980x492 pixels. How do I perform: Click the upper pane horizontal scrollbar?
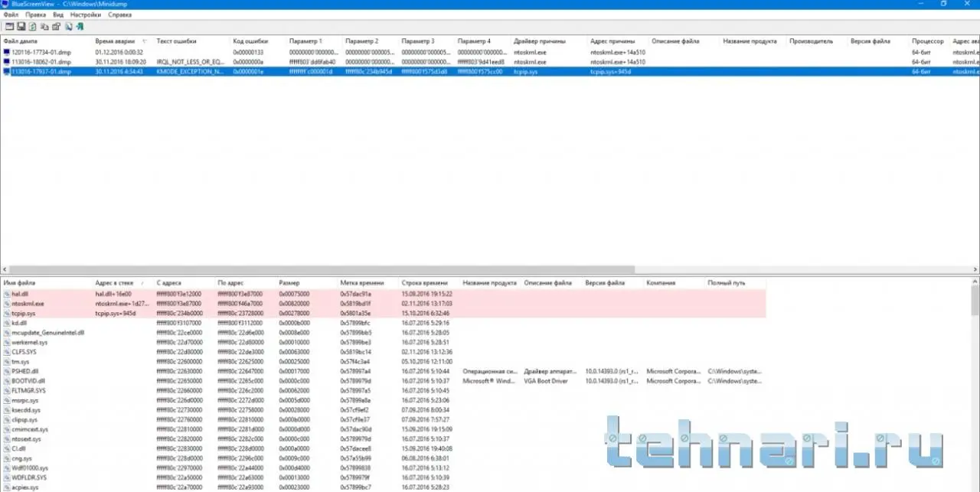click(322, 269)
